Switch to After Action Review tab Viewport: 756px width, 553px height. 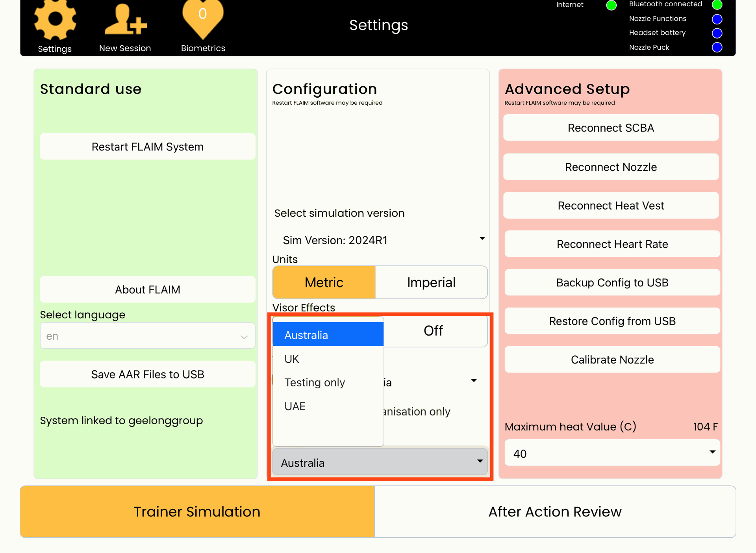555,512
